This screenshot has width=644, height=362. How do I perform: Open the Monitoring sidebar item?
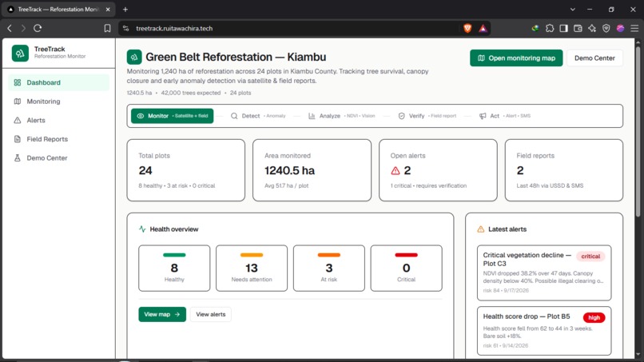[x=59, y=101]
